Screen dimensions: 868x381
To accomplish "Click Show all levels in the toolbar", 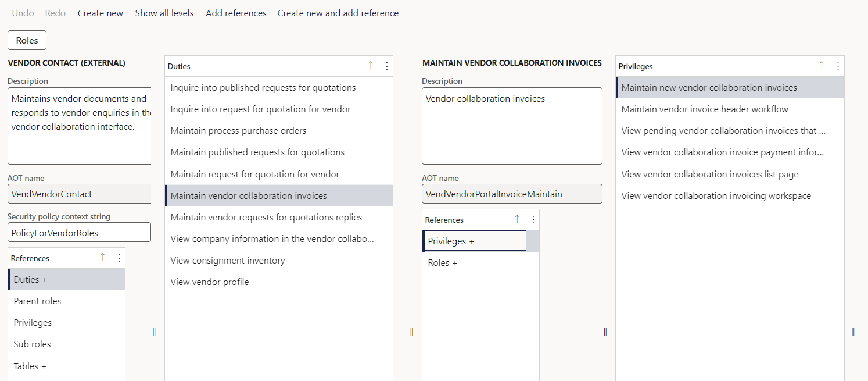I will tap(164, 13).
